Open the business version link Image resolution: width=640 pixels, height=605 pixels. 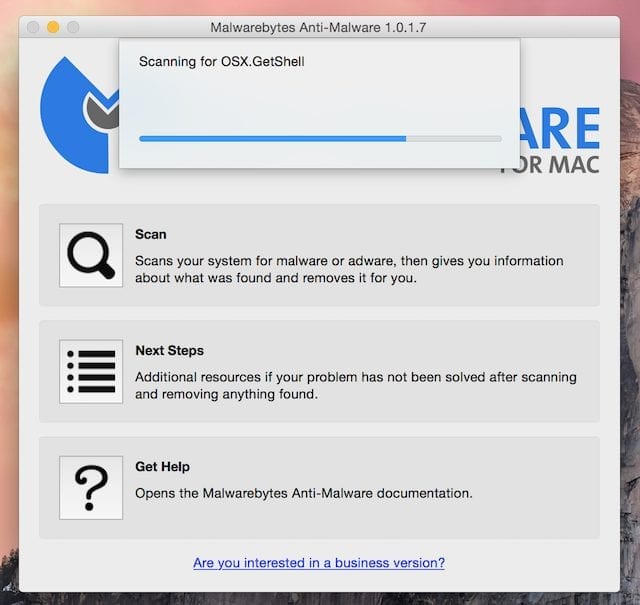pyautogui.click(x=319, y=563)
